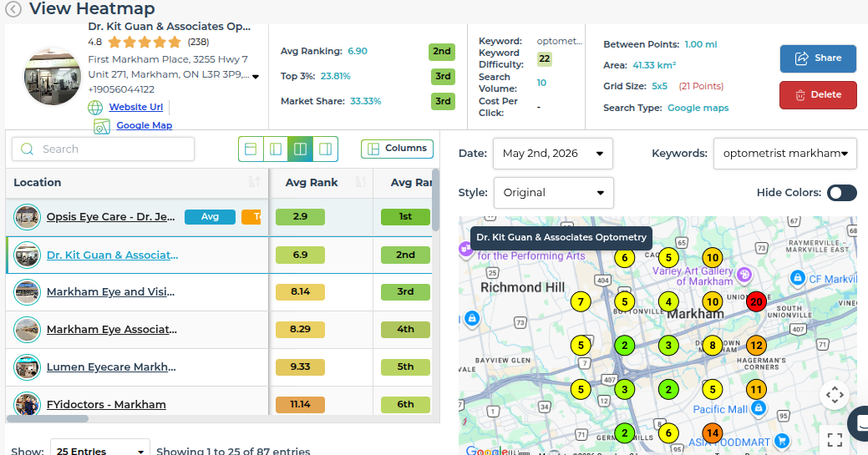Open Lumen Eyecare Markh... link
The width and height of the screenshot is (868, 455).
pos(111,367)
